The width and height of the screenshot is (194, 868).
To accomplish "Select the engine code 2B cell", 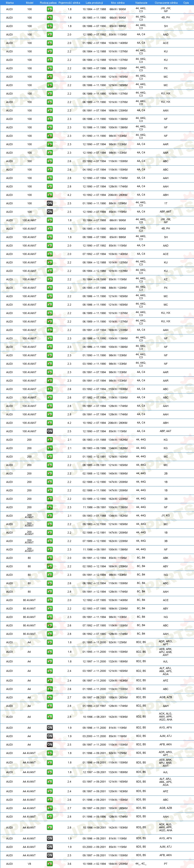I will pyautogui.click(x=166, y=473).
